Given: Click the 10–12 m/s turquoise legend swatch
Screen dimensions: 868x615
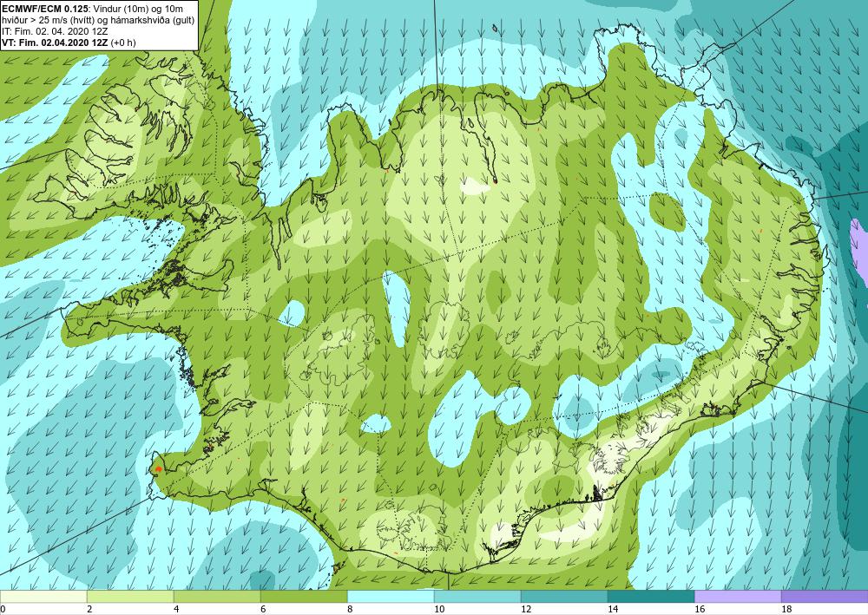Looking at the screenshot, I should tap(477, 597).
